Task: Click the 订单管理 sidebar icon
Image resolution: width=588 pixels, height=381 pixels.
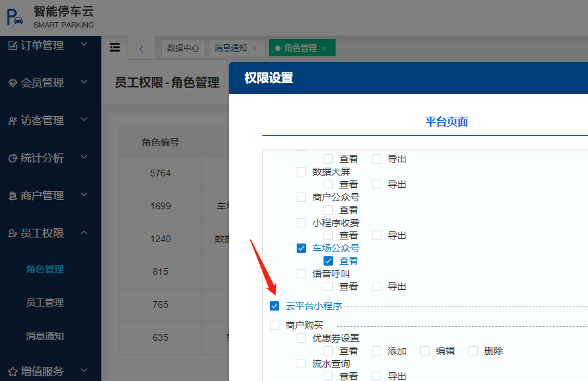Action: point(13,45)
